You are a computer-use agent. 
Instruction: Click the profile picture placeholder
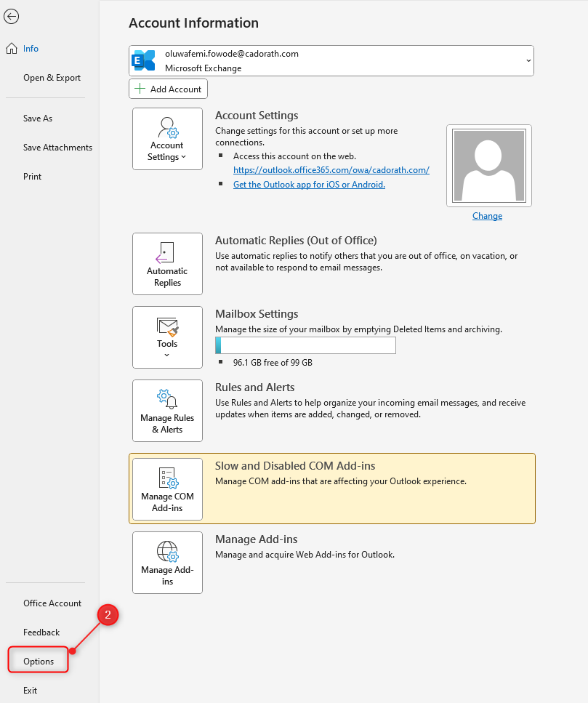pyautogui.click(x=489, y=166)
